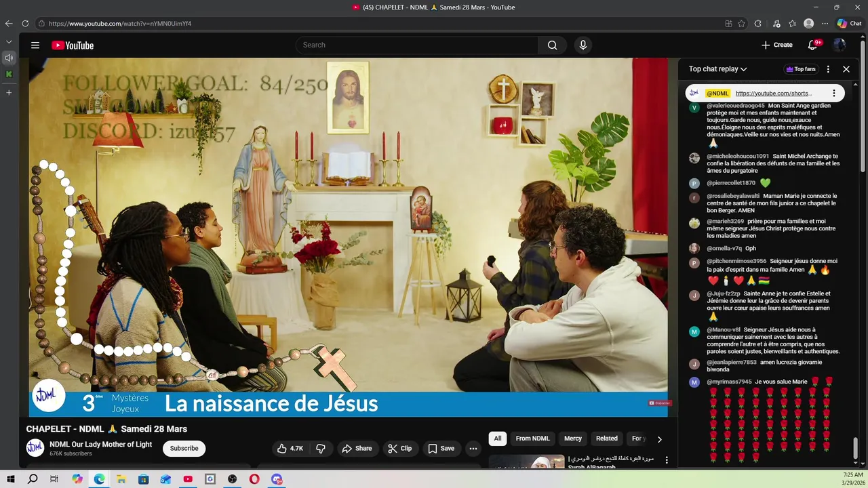Open Windows taskbar search
Screen dimensions: 868x488
click(x=33, y=479)
